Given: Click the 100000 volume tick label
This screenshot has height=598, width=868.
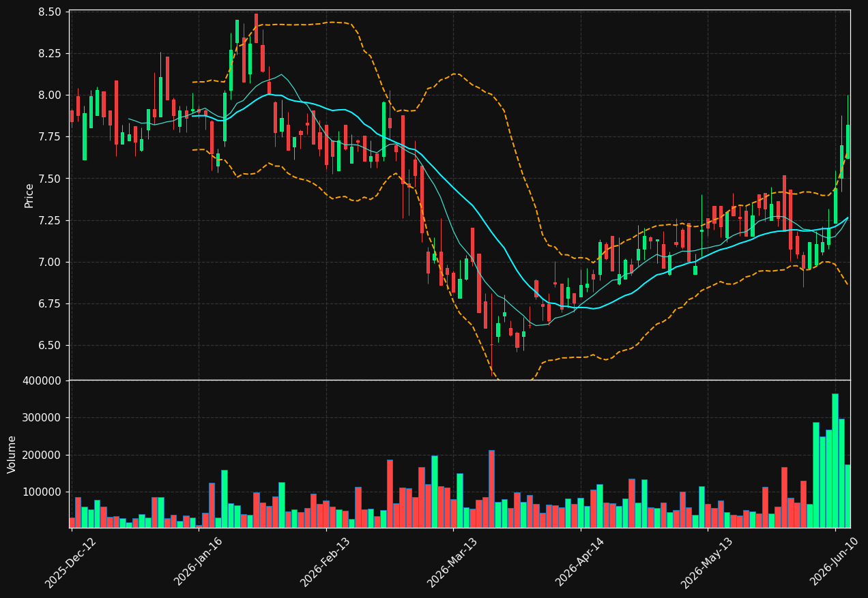Looking at the screenshot, I should [x=44, y=492].
